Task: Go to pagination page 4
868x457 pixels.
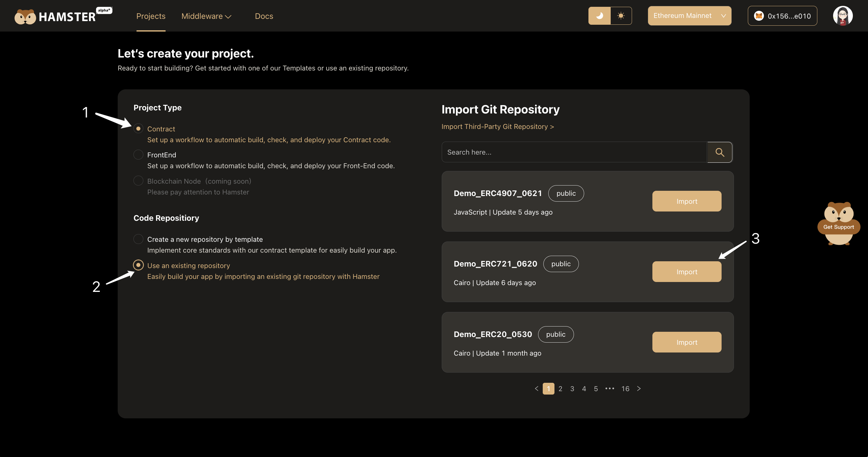Action: [584, 389]
